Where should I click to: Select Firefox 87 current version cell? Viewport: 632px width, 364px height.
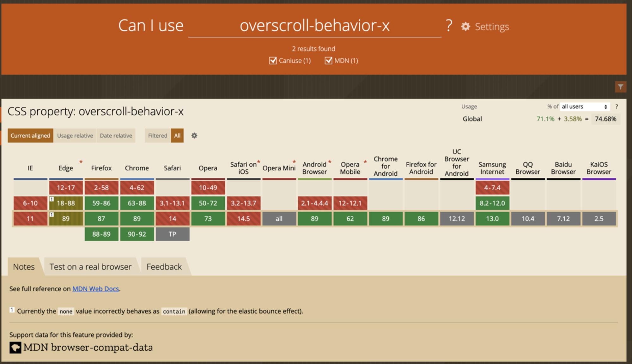(x=101, y=219)
